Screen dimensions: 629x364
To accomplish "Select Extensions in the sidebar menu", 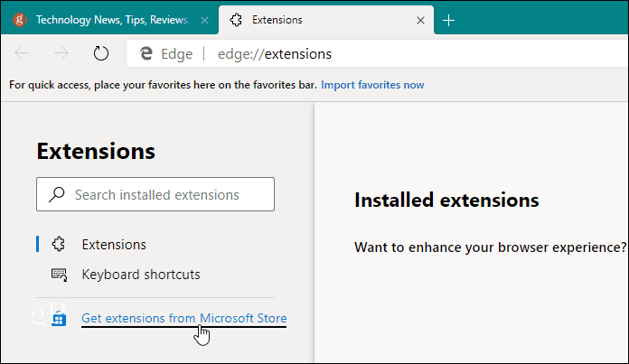I will (x=114, y=245).
